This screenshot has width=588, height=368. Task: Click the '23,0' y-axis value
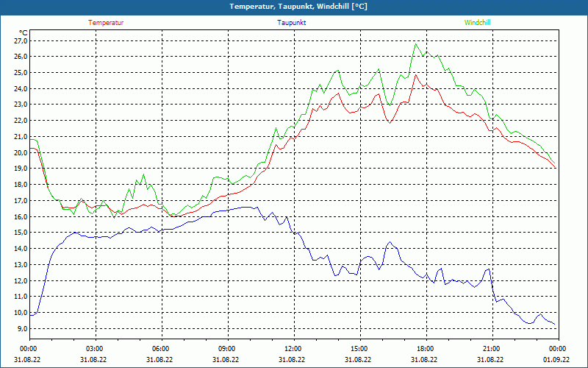[x=21, y=105]
